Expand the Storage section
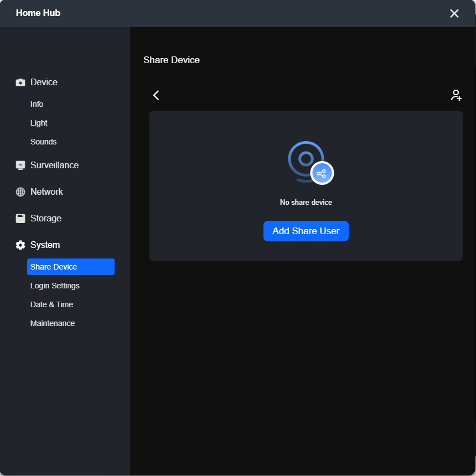This screenshot has height=476, width=476. coord(46,219)
